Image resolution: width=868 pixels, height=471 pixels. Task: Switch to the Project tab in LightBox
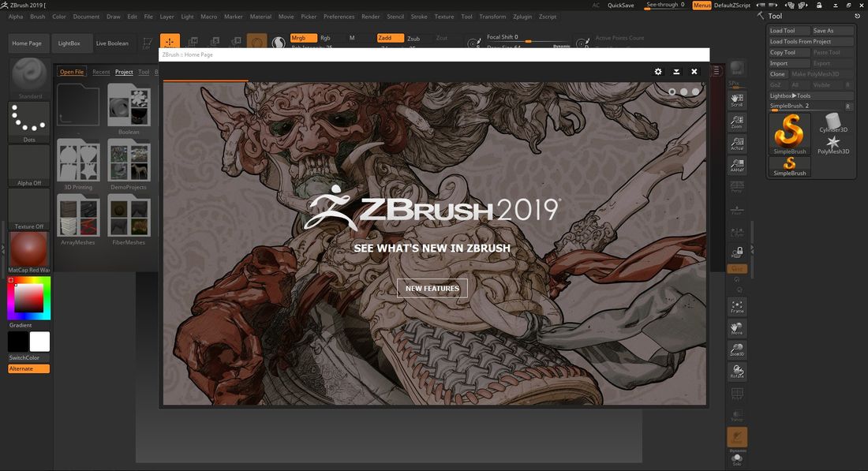pyautogui.click(x=124, y=72)
